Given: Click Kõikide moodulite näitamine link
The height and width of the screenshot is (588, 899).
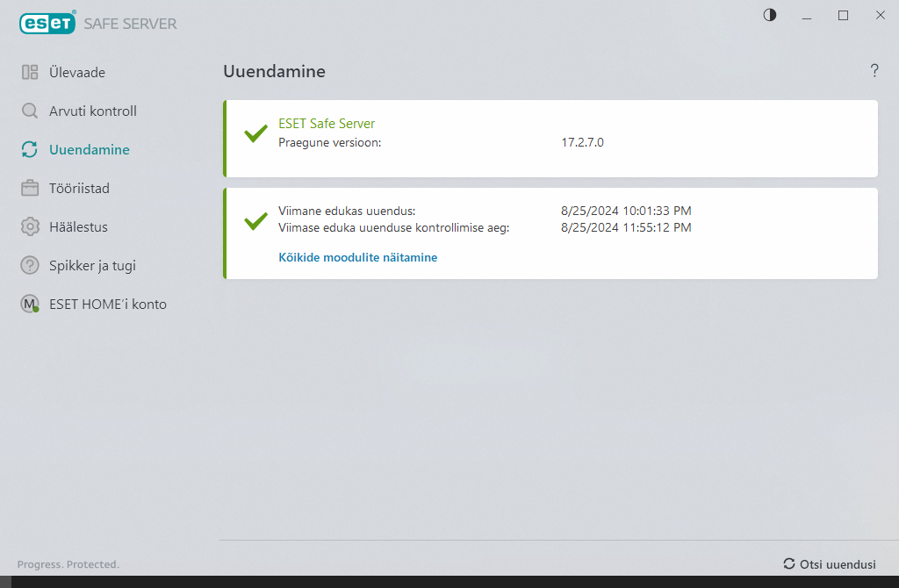Looking at the screenshot, I should tap(358, 257).
